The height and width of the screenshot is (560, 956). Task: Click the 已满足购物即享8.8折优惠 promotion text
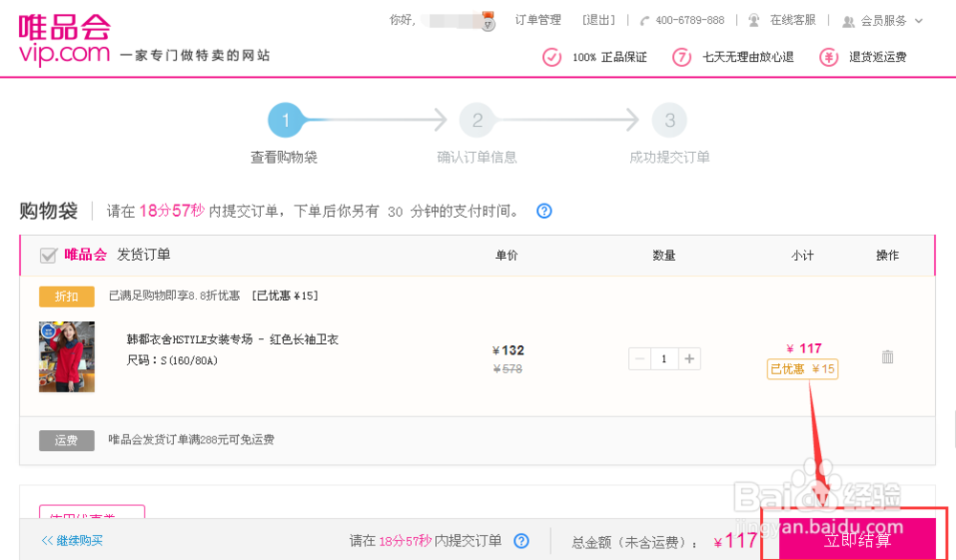174,295
